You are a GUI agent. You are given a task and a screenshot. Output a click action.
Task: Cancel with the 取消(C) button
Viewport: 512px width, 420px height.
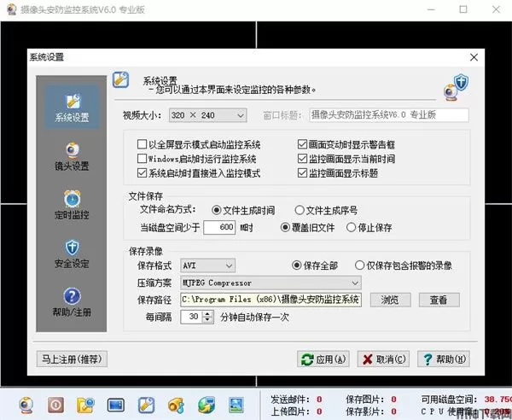click(383, 359)
